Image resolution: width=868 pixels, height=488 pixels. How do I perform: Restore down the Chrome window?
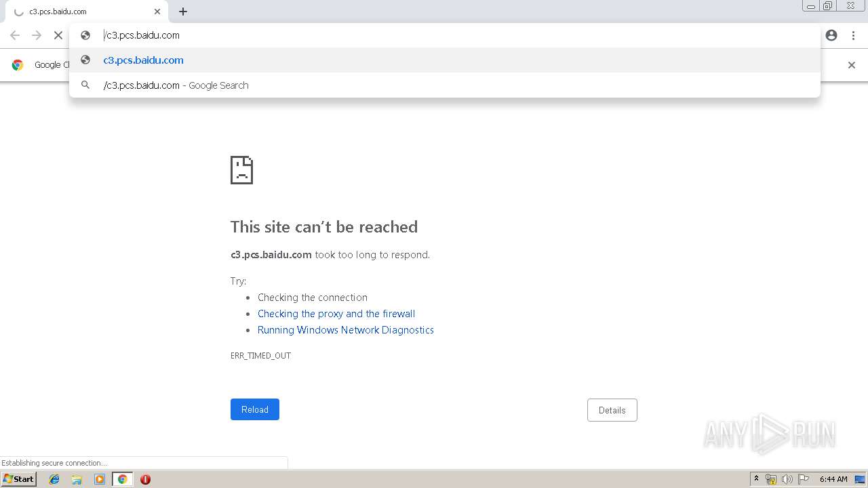coord(828,6)
